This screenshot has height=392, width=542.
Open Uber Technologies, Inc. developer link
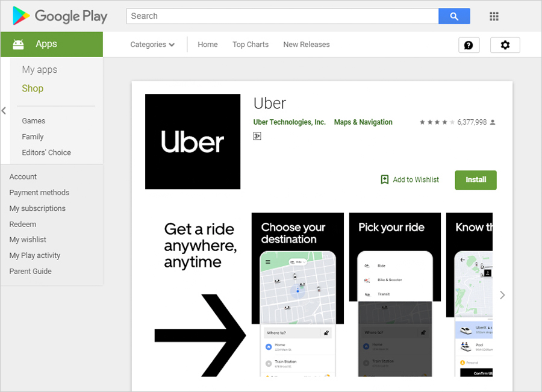[289, 122]
